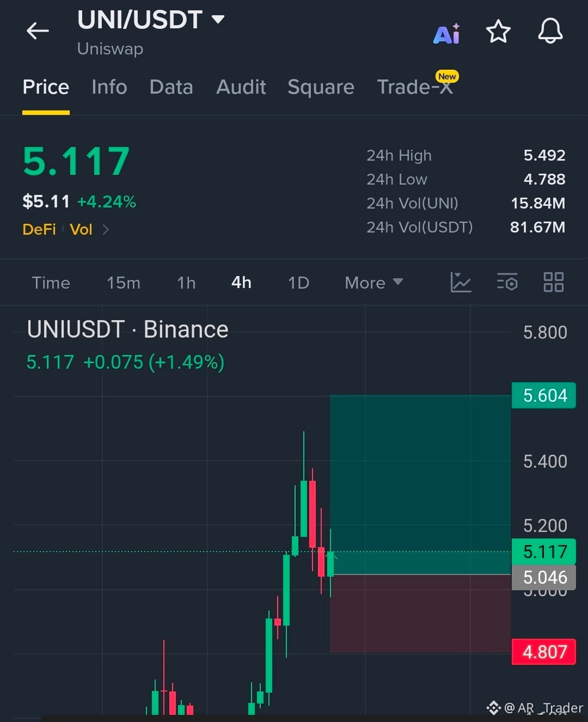
Task: Tap the 24h Vol(USDT) value 81.67M
Action: pyautogui.click(x=538, y=228)
